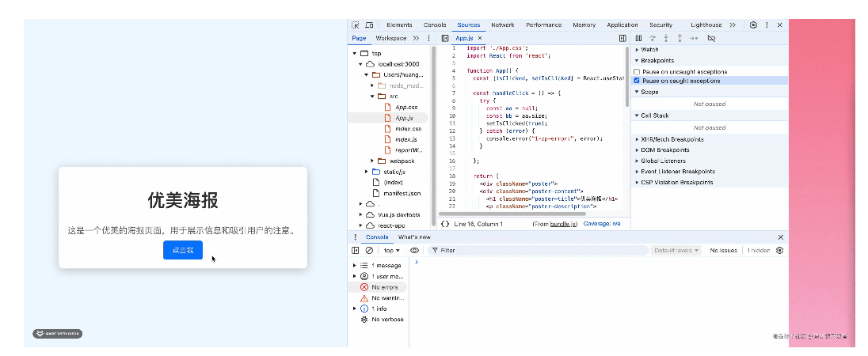
Task: Open the What's new drawer tab
Action: [x=414, y=237]
